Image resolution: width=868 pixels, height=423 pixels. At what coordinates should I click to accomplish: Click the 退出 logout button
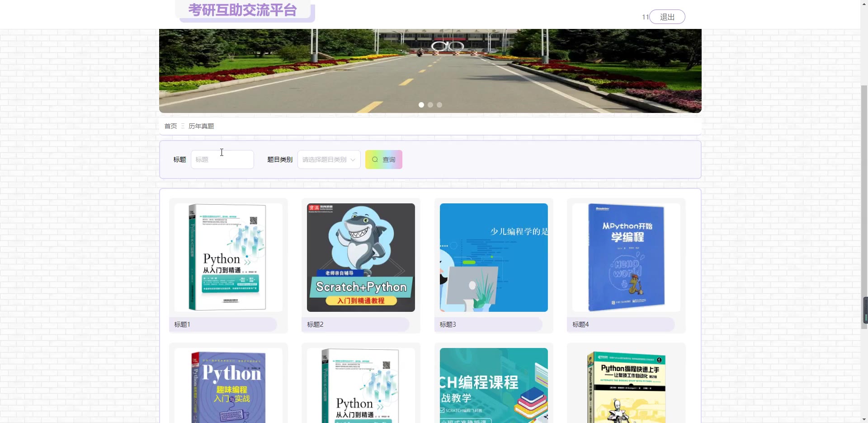pyautogui.click(x=667, y=17)
